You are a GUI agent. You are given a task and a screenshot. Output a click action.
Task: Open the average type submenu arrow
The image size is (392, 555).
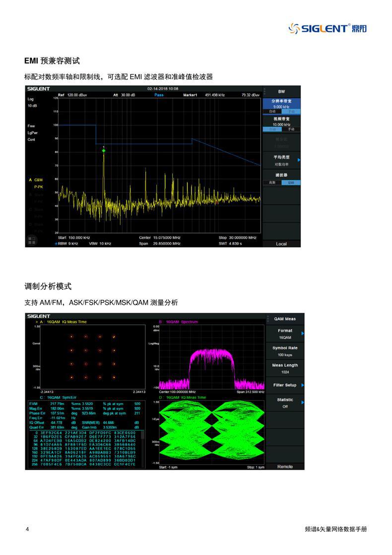pyautogui.click(x=299, y=160)
